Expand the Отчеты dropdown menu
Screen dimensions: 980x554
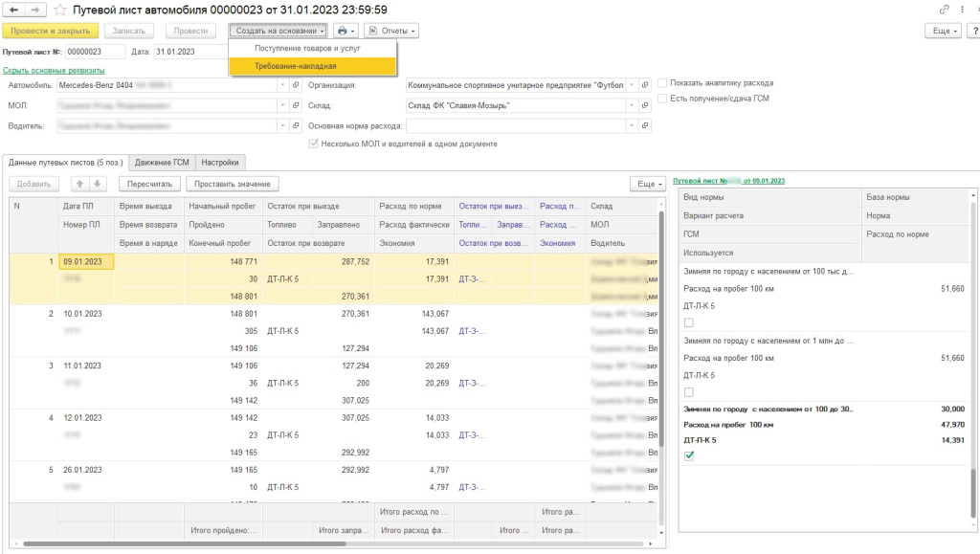pyautogui.click(x=392, y=31)
